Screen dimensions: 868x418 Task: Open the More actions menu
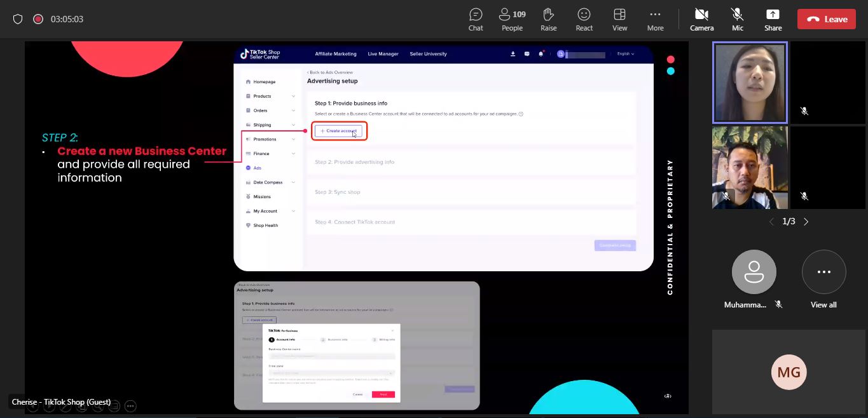pos(655,19)
